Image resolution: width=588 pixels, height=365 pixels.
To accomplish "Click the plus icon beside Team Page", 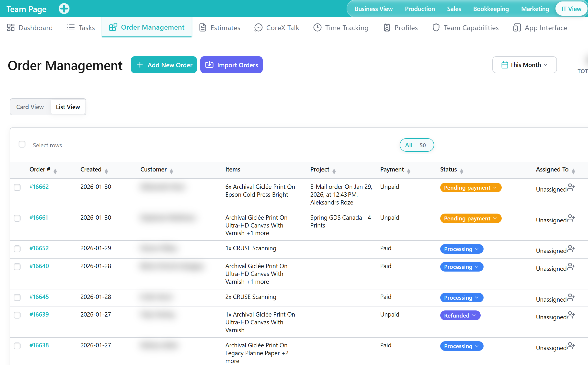I will (64, 9).
